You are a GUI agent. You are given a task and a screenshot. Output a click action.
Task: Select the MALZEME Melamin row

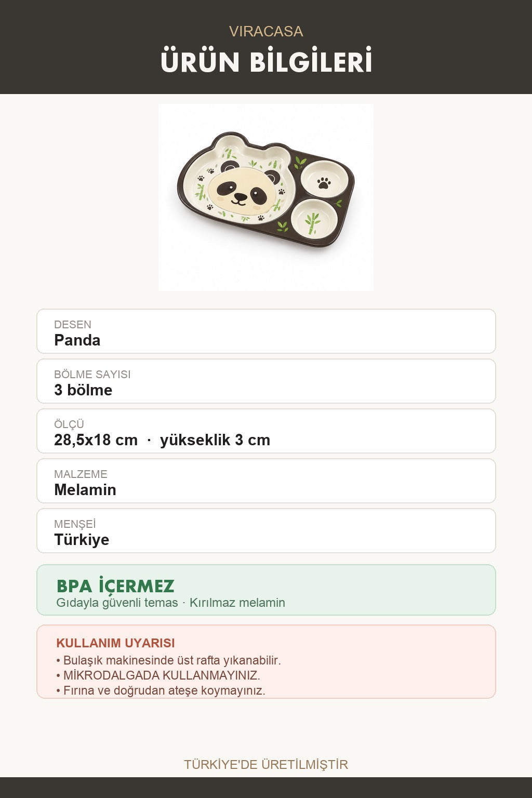tap(266, 481)
